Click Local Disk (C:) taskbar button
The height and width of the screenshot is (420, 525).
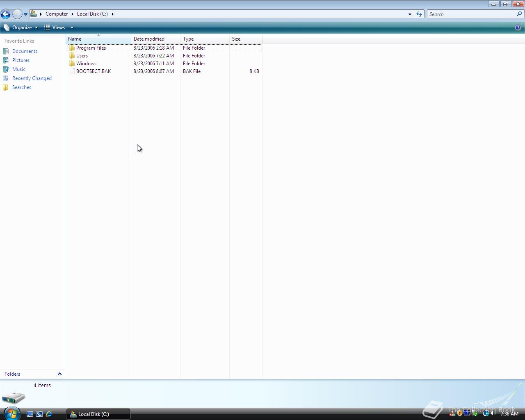point(98,414)
